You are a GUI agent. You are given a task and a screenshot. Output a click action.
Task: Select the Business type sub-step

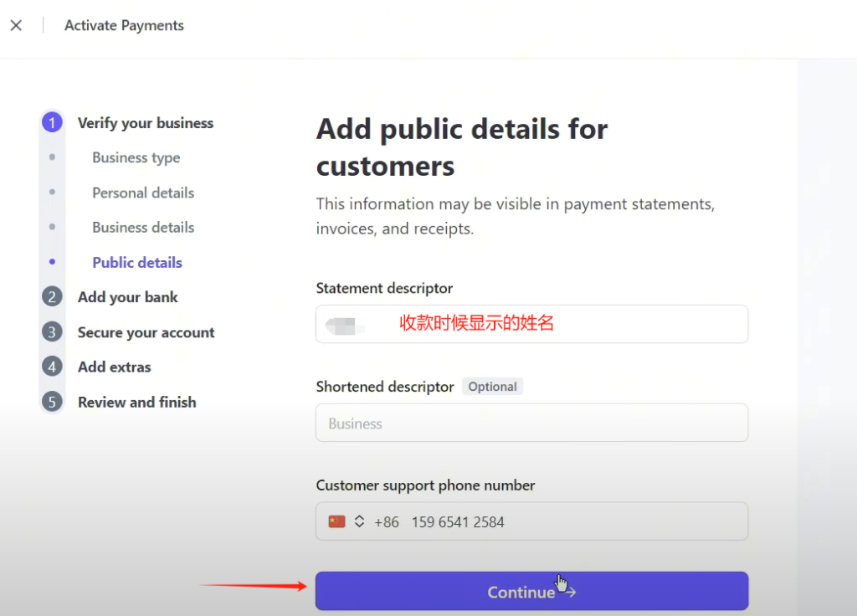tap(136, 157)
